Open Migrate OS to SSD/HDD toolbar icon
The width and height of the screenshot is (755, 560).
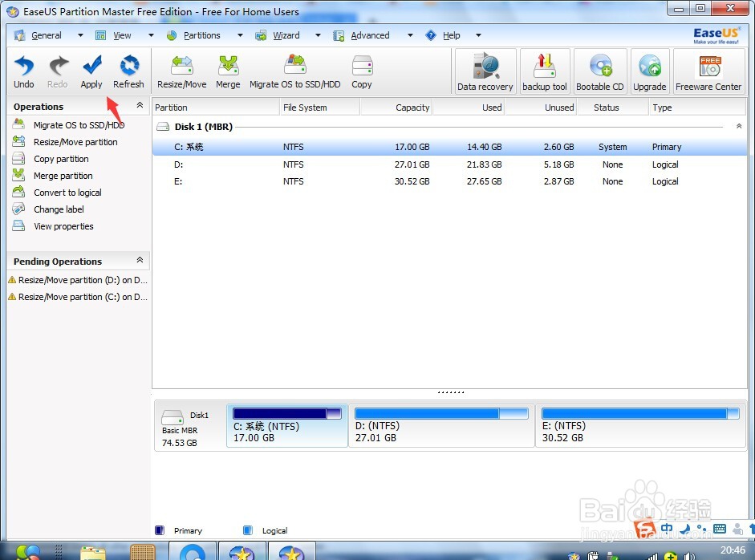coord(294,71)
